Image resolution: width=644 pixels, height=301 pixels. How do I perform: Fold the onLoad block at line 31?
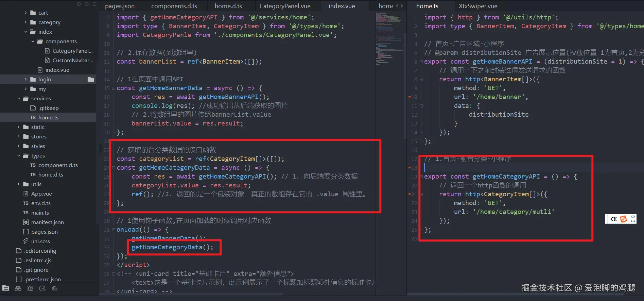pos(114,230)
